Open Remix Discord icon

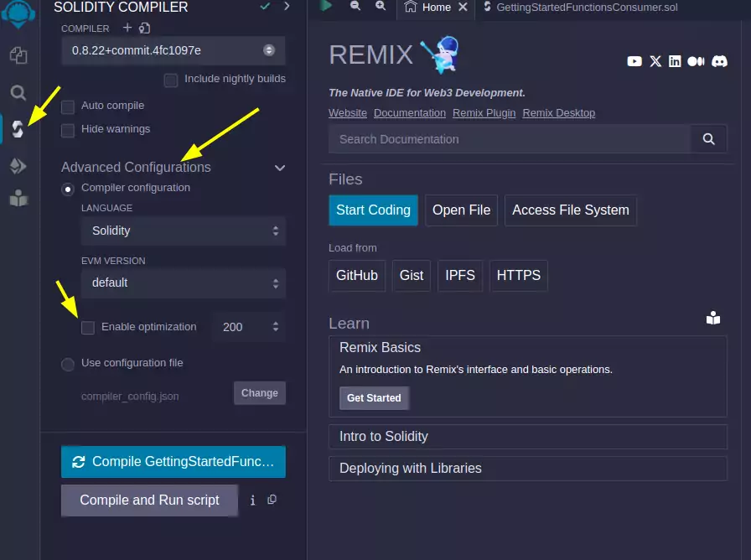(719, 61)
